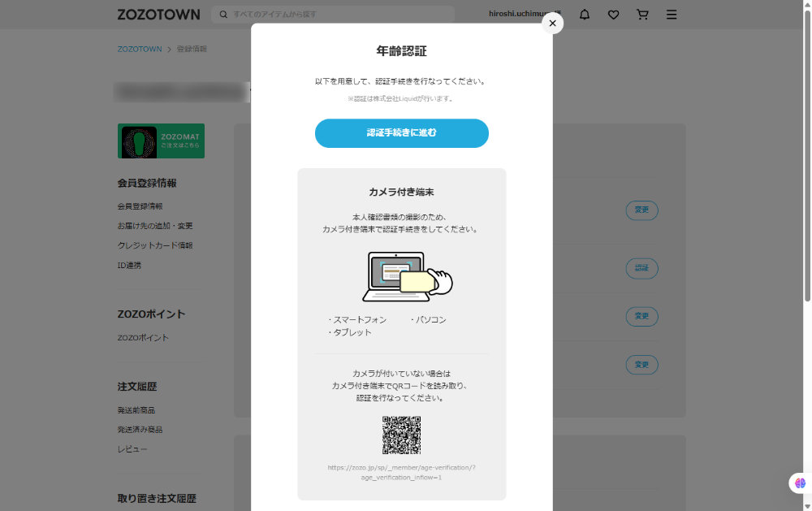Open the notifications bell icon

[x=585, y=15]
